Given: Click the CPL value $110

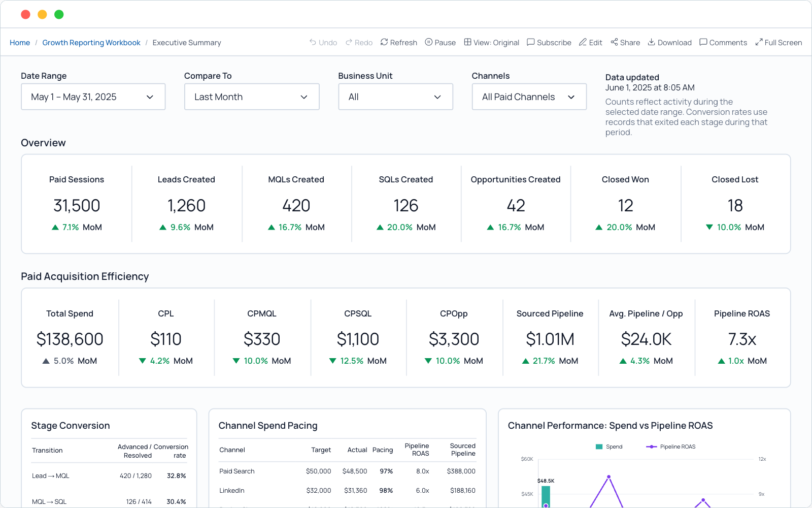Looking at the screenshot, I should pyautogui.click(x=166, y=339).
